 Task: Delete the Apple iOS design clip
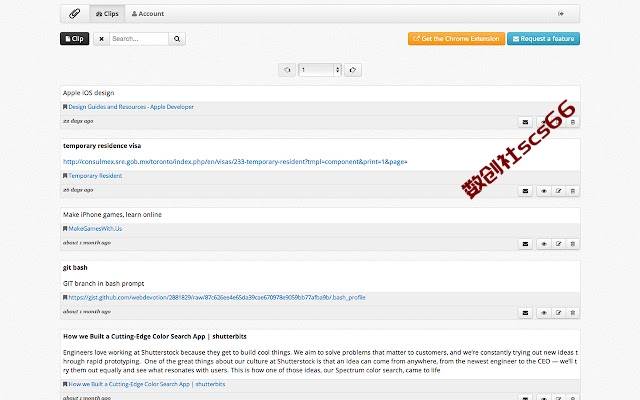[573, 122]
